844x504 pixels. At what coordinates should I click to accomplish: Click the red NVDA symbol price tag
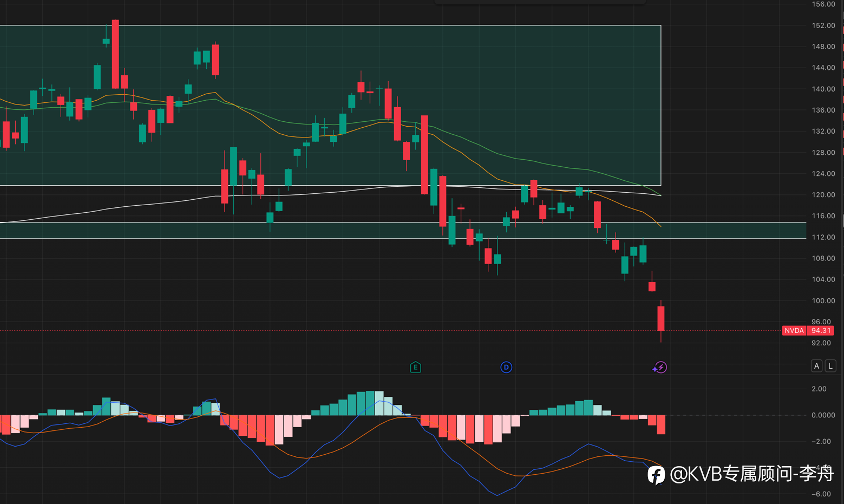tap(794, 330)
